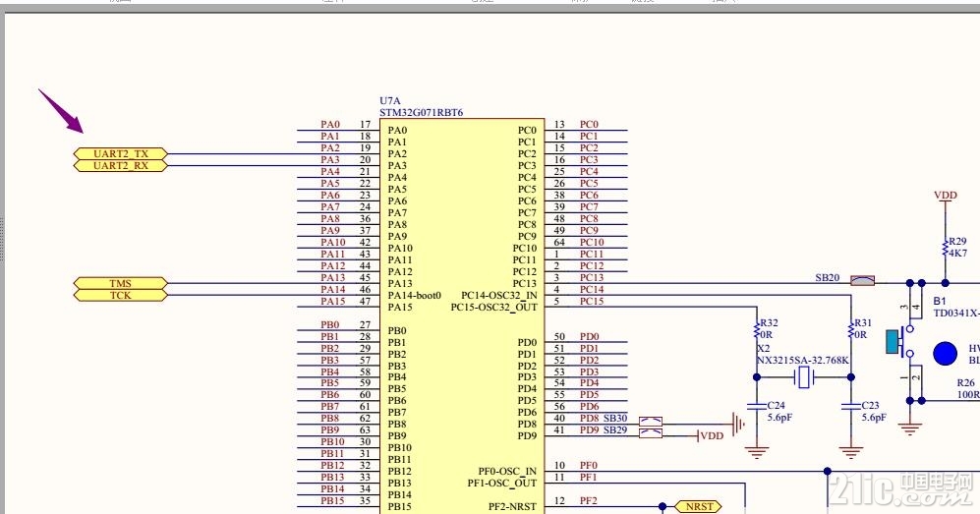
Task: Select the UART2_RX port symbol
Action: 121,165
